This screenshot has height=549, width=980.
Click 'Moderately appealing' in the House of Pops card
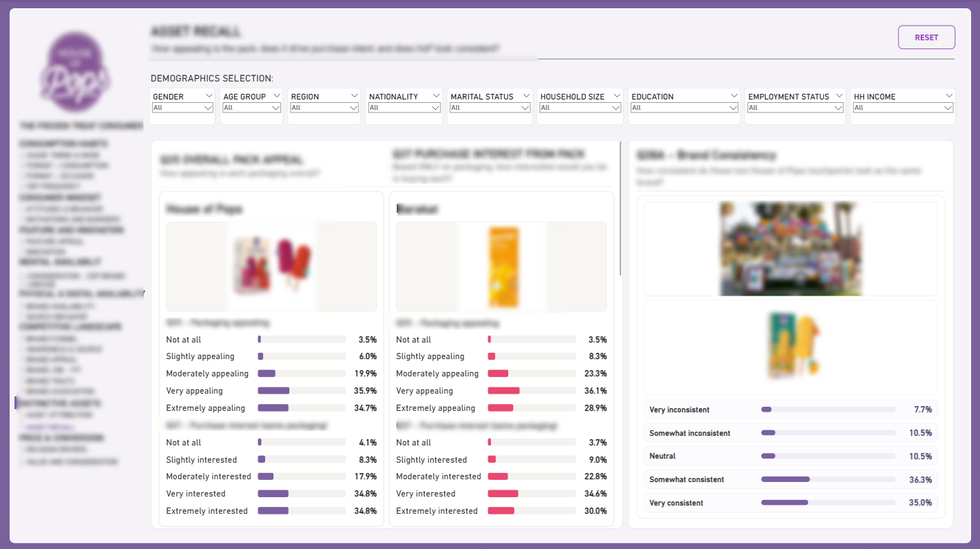(207, 374)
